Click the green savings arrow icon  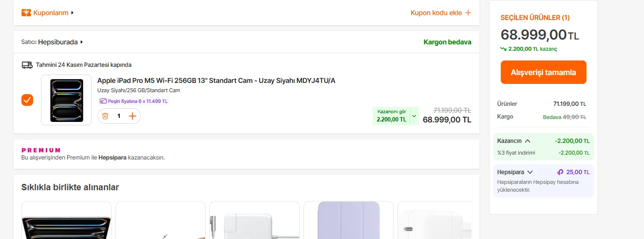pos(503,49)
